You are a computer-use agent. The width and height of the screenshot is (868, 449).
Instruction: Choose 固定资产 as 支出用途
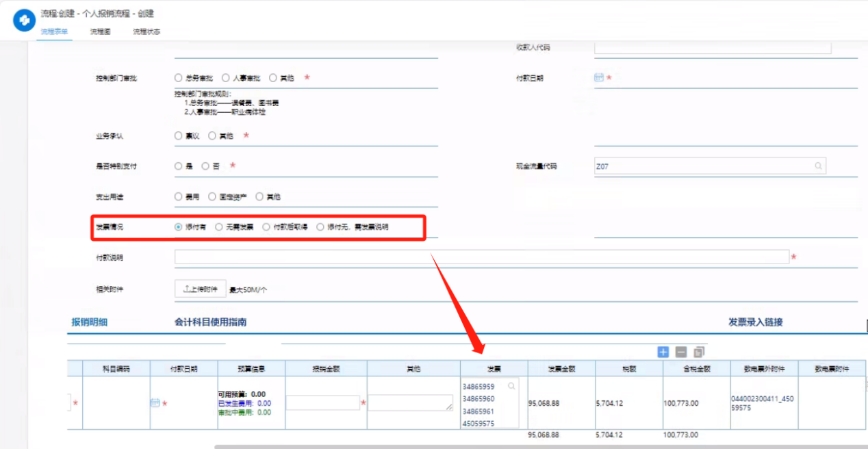point(212,196)
